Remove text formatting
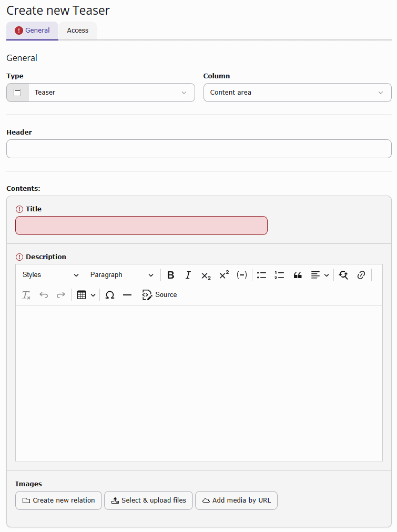This screenshot has height=532, width=397. click(x=26, y=295)
